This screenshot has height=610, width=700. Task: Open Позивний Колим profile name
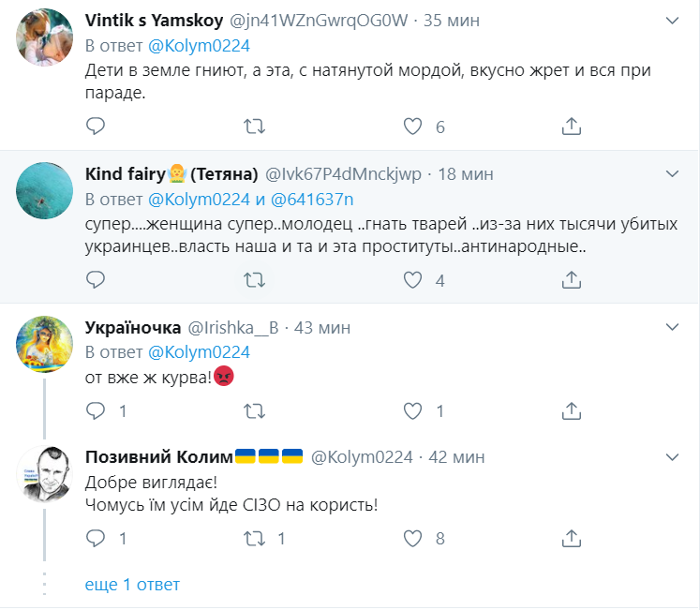[x=158, y=456]
